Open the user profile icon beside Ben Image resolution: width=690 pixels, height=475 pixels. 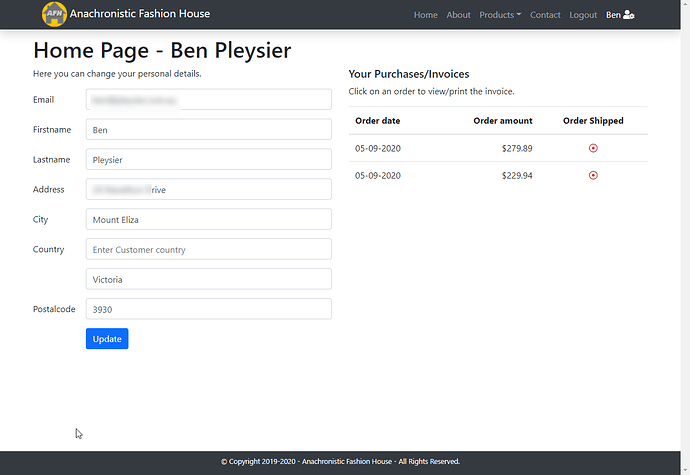tap(629, 15)
